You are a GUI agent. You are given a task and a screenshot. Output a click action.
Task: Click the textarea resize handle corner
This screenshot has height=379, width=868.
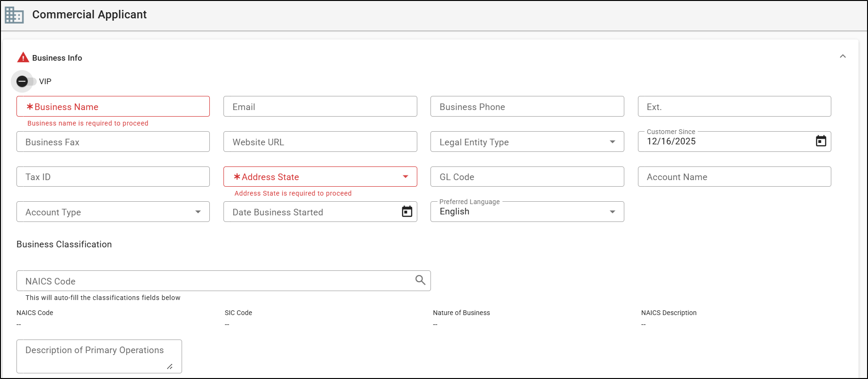[x=170, y=366]
